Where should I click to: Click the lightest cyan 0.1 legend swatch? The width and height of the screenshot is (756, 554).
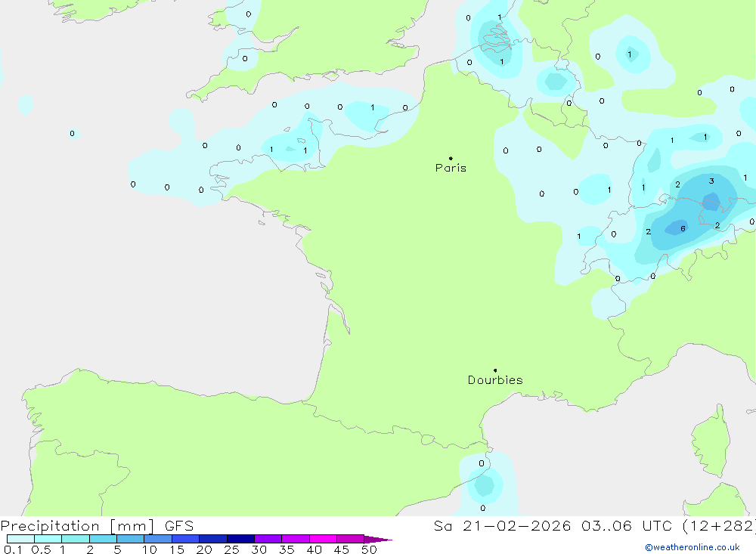(x=20, y=539)
